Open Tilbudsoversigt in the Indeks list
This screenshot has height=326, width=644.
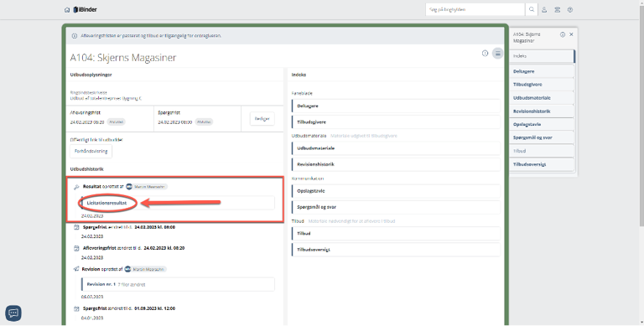(396, 249)
